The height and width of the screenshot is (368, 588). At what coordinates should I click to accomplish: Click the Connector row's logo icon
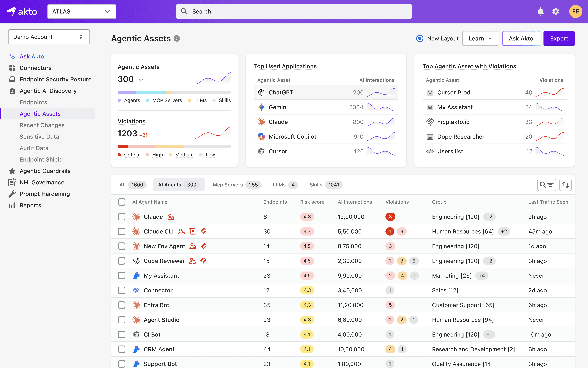(136, 290)
